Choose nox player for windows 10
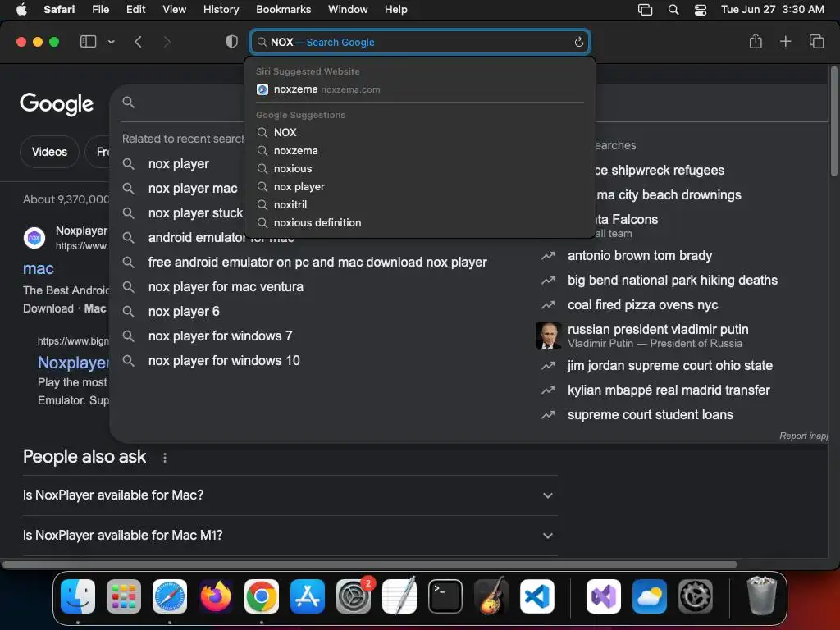840x630 pixels. (224, 361)
